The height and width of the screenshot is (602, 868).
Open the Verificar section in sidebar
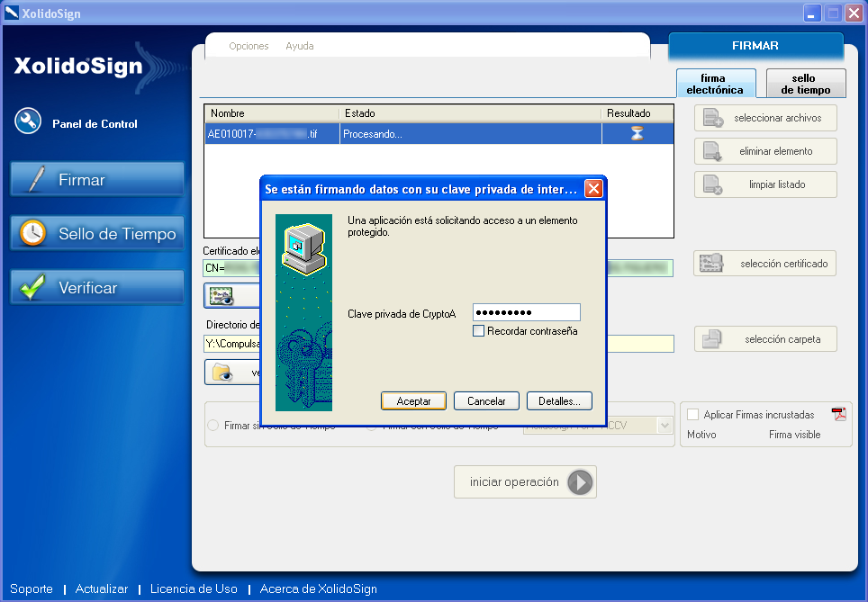[x=97, y=288]
